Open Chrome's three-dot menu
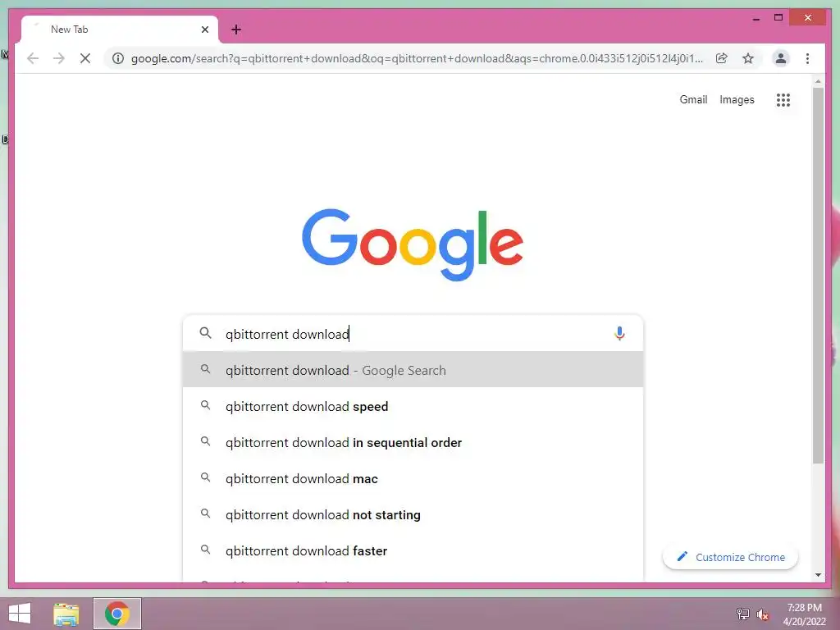Image resolution: width=840 pixels, height=630 pixels. point(807,58)
